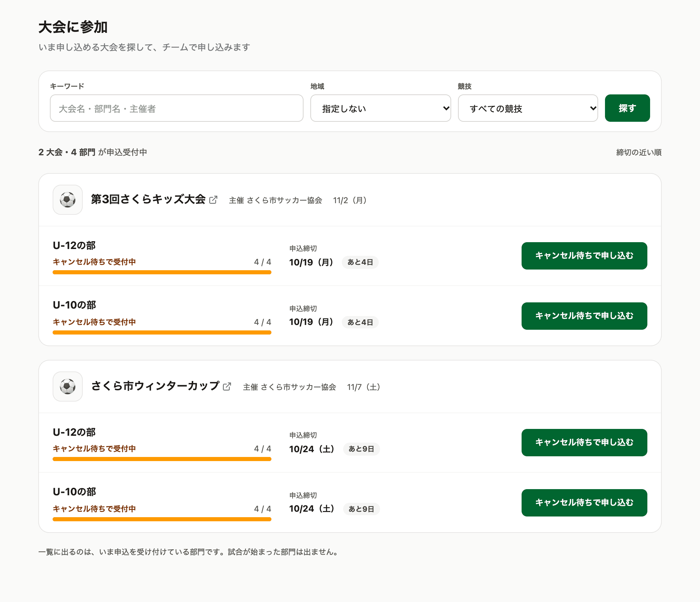Click U-12の部 title under 第3回さくらキッズ大会
Screen dimensions: 700x602
(74, 246)
